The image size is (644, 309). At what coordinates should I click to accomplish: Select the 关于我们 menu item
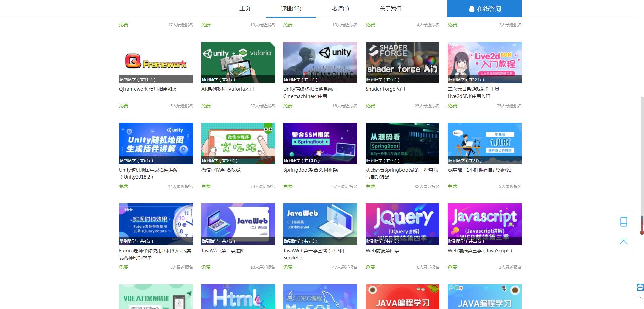click(x=390, y=9)
